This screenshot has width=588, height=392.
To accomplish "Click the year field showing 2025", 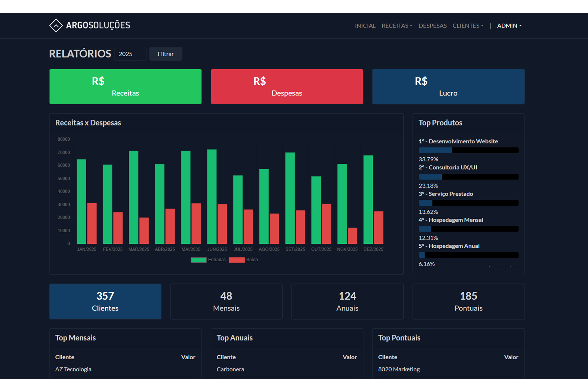I will coord(130,54).
